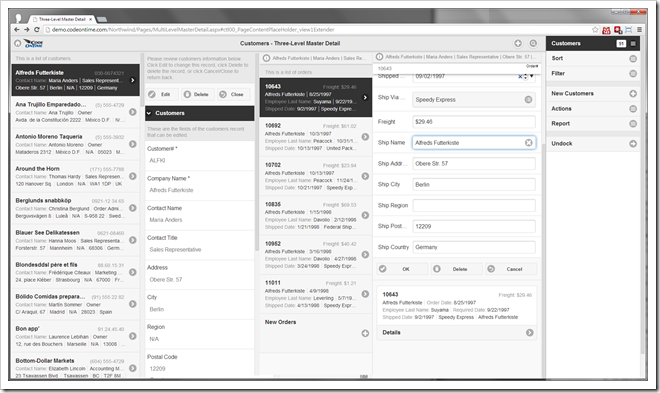Click the Ship City field with Berlin
The height and width of the screenshot is (393, 660).
474,184
